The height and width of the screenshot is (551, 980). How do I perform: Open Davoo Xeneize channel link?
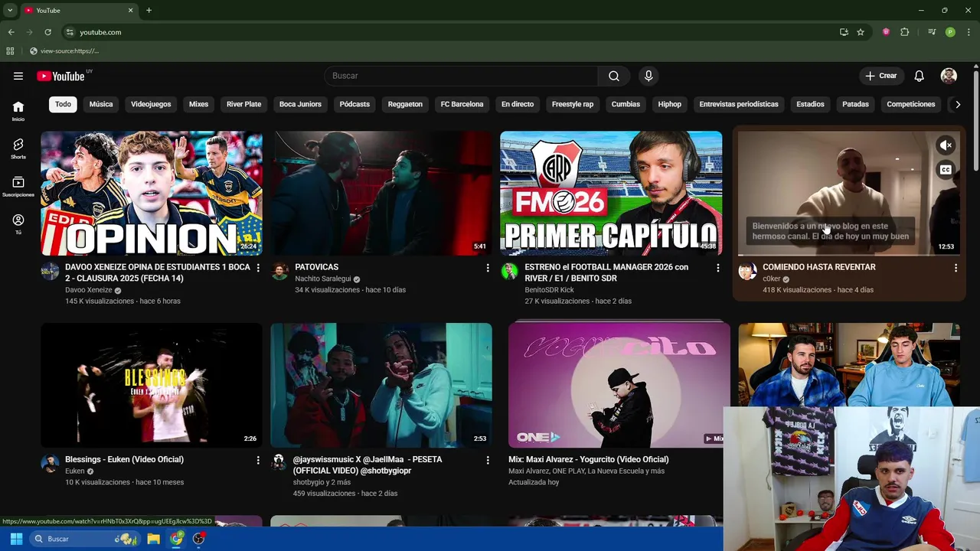pyautogui.click(x=89, y=290)
